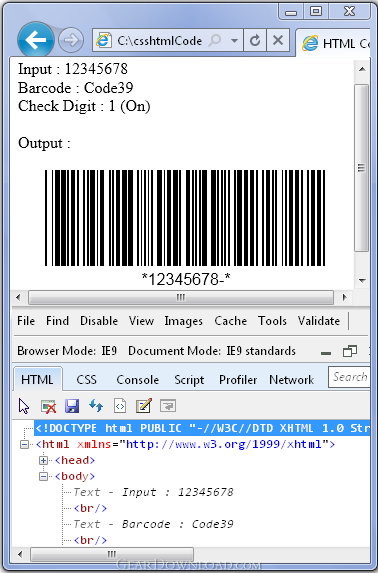The height and width of the screenshot is (573, 378).
Task: Change Browser Mode: IE9 setting
Action: [x=67, y=351]
